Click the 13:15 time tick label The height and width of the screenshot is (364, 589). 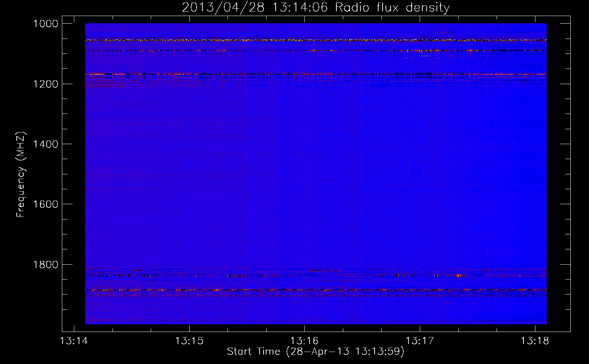(x=189, y=341)
